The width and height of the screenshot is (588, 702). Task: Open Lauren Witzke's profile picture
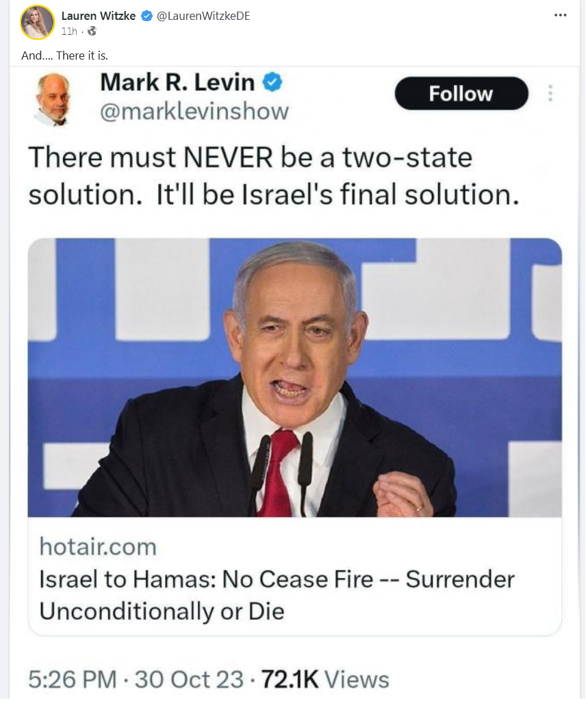[37, 23]
